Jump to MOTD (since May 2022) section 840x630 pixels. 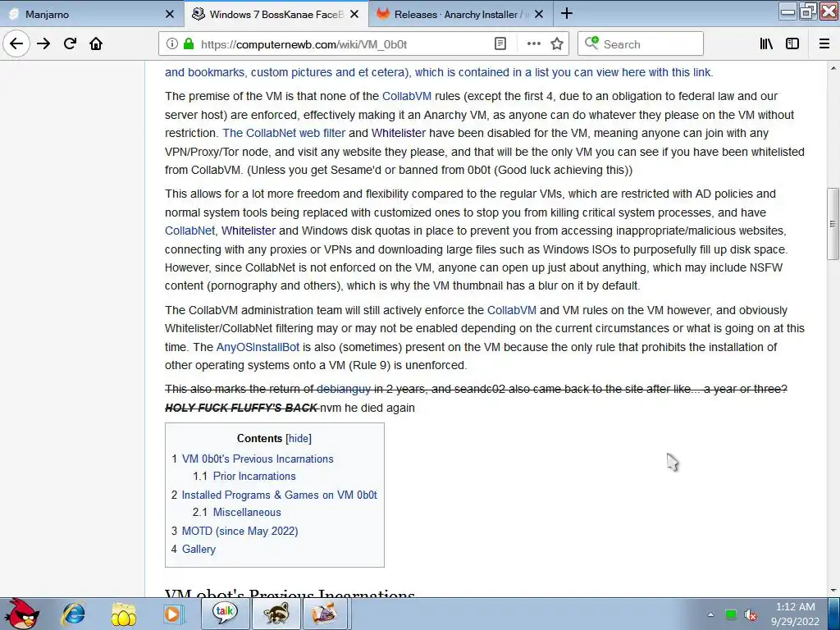click(x=240, y=531)
